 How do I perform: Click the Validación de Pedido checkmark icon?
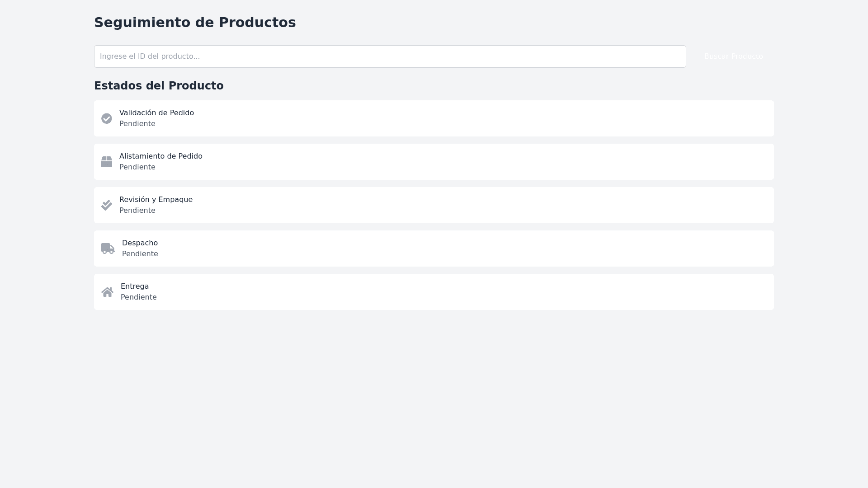(107, 118)
